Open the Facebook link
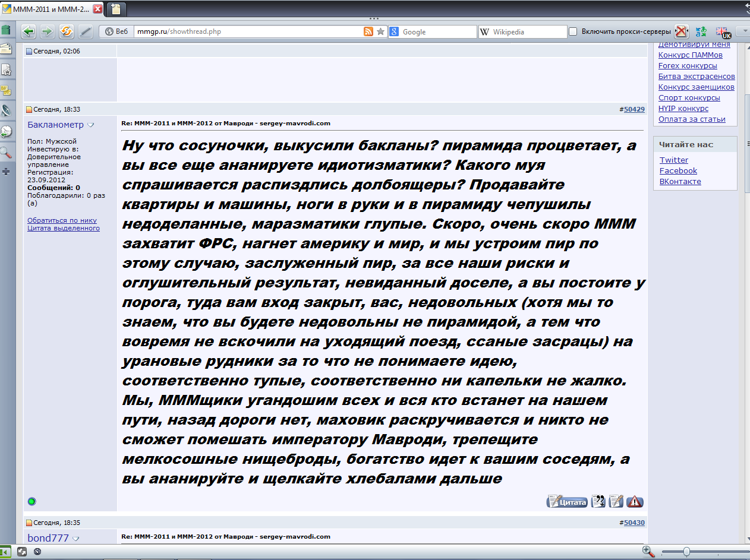 678,170
